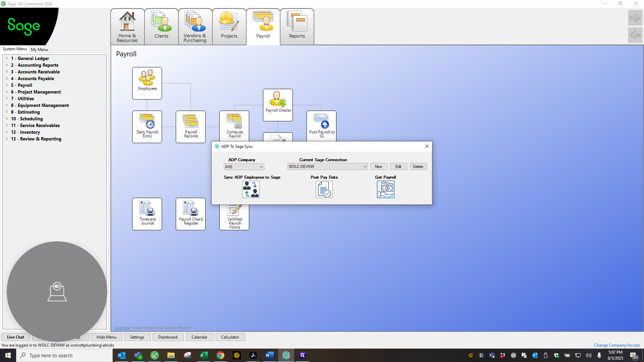This screenshot has height=362, width=644.
Task: Click the webcam overlay circle
Action: [x=57, y=292]
